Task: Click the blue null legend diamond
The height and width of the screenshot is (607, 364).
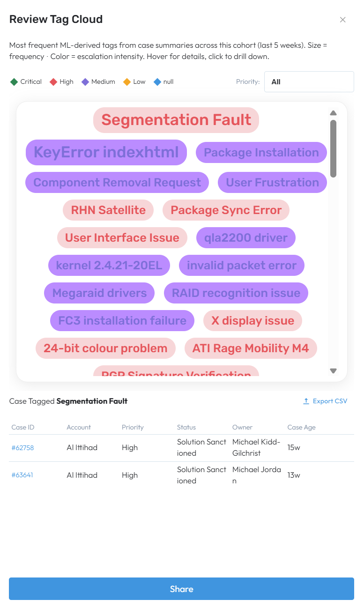Action: (x=157, y=82)
